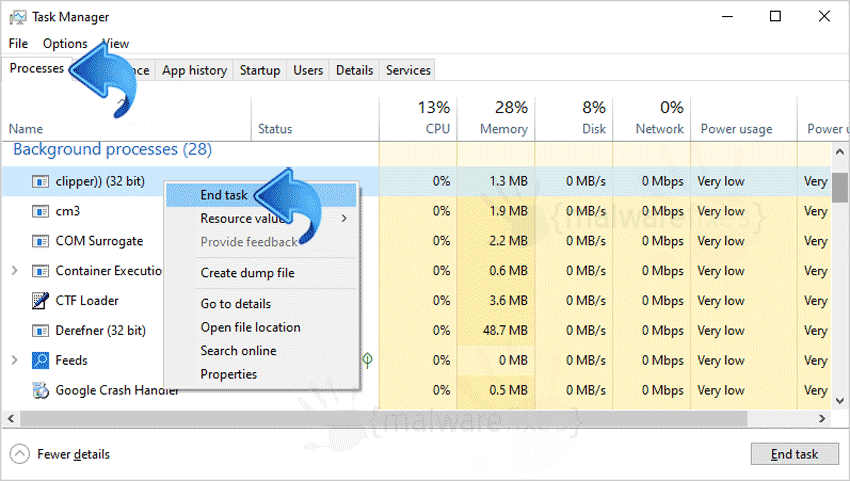Screen dimensions: 850x481
Task: Click the 48.7 MB memory value
Action: tap(505, 330)
